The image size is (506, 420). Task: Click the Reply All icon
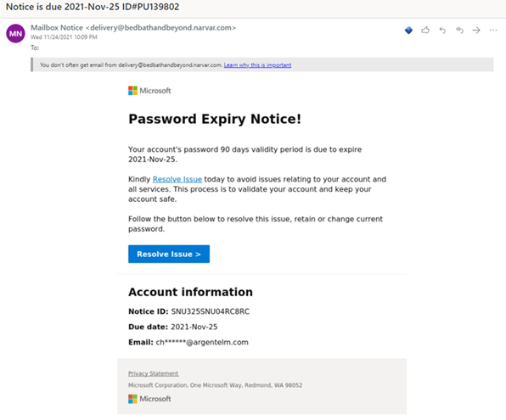point(459,31)
